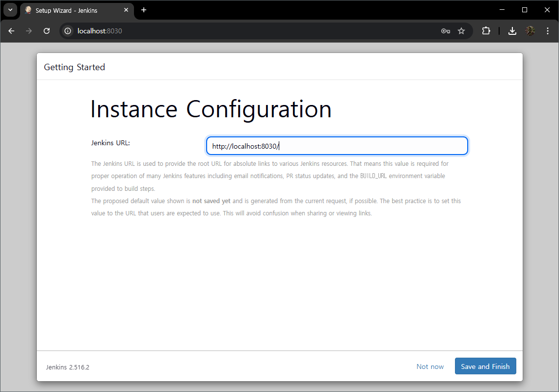This screenshot has width=559, height=392.
Task: Minimize the browser window
Action: (x=502, y=10)
